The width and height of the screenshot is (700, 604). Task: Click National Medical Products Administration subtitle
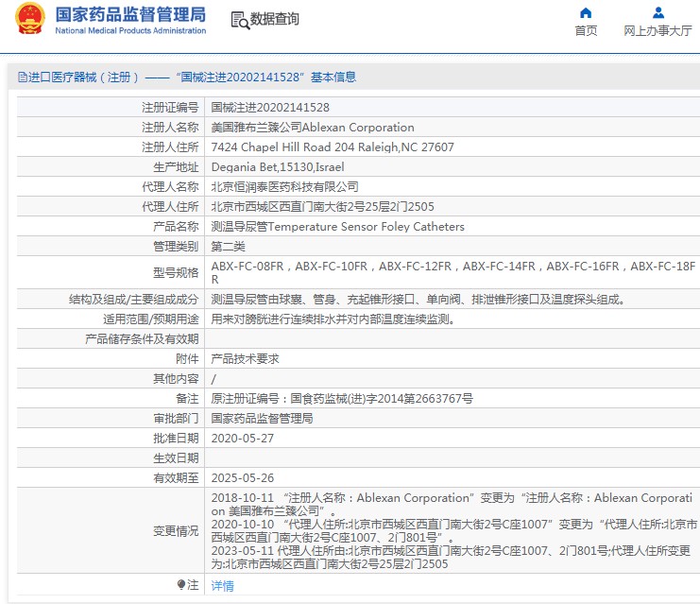130,30
